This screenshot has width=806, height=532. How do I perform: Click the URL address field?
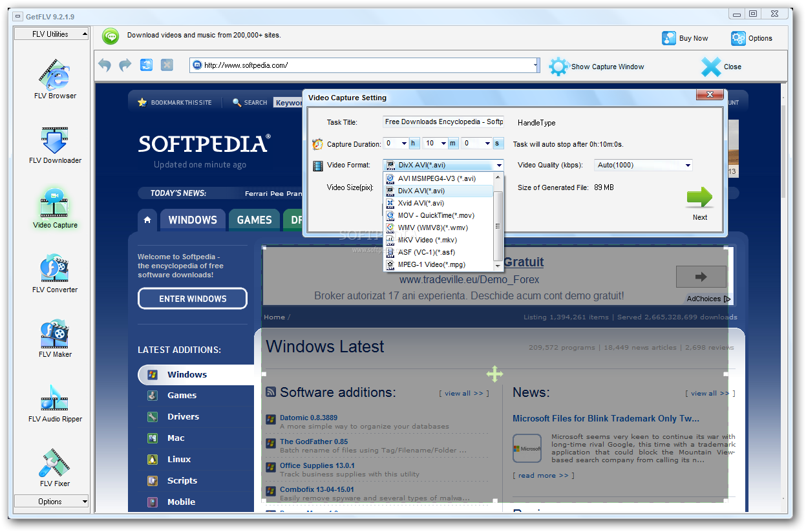tap(365, 65)
